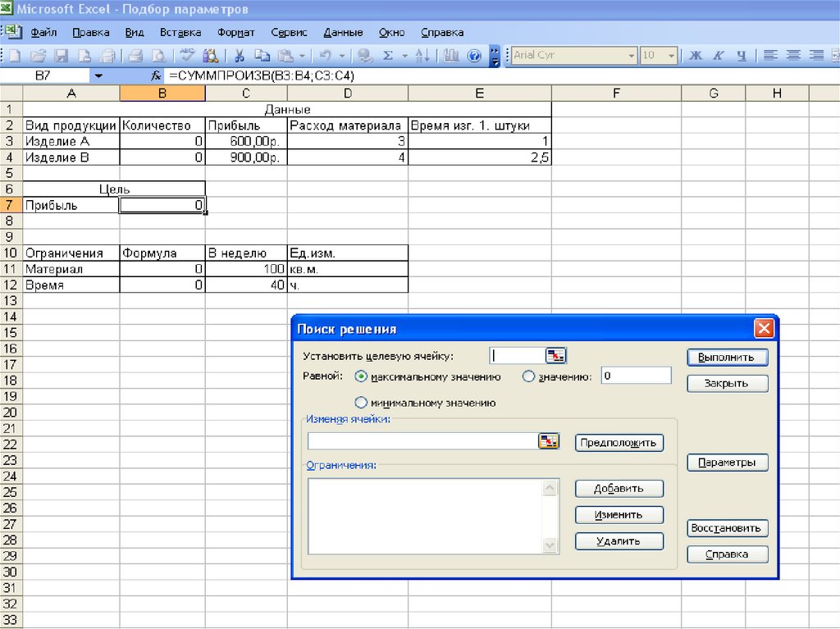The height and width of the screenshot is (629, 840).
Task: Select the 'значению' radio button
Action: pyautogui.click(x=528, y=377)
